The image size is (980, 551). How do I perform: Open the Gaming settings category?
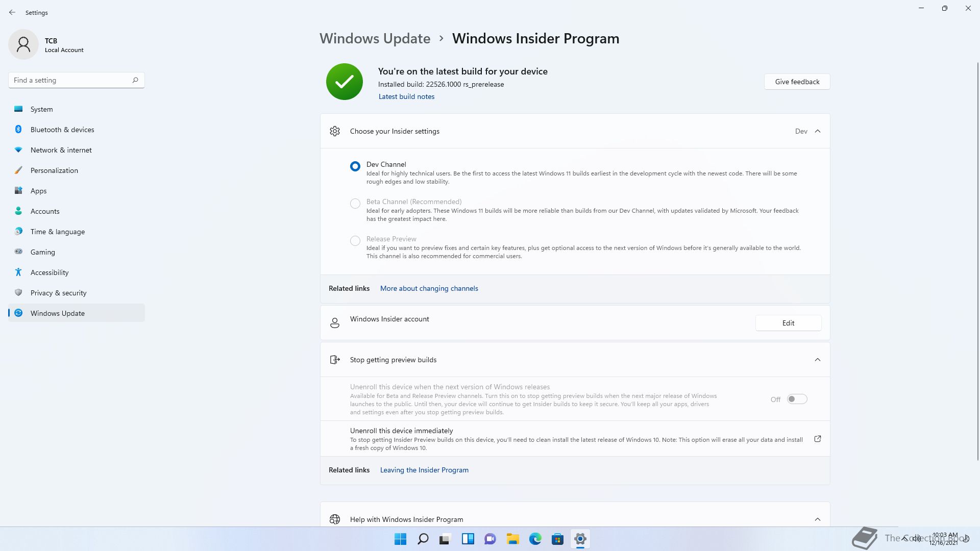77,252
